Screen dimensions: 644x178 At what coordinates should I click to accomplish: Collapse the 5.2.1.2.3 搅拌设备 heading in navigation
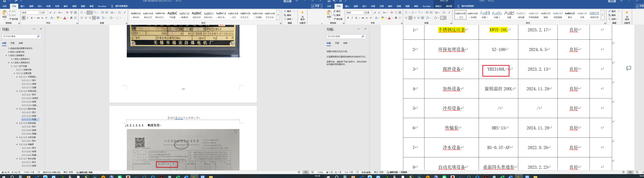click(17, 109)
